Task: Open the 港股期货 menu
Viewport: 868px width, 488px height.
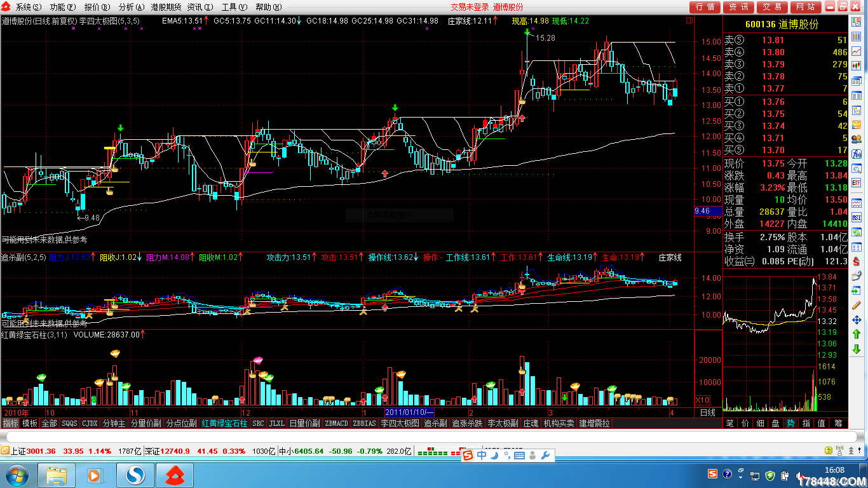Action: (166, 7)
